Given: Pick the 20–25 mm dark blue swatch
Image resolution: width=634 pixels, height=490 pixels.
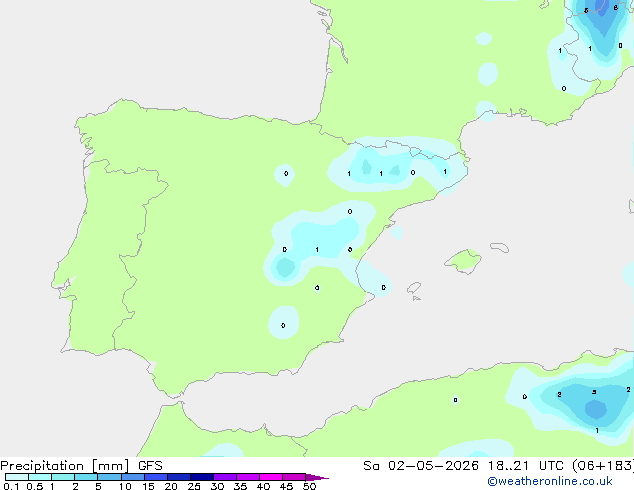Looking at the screenshot, I should [179, 477].
